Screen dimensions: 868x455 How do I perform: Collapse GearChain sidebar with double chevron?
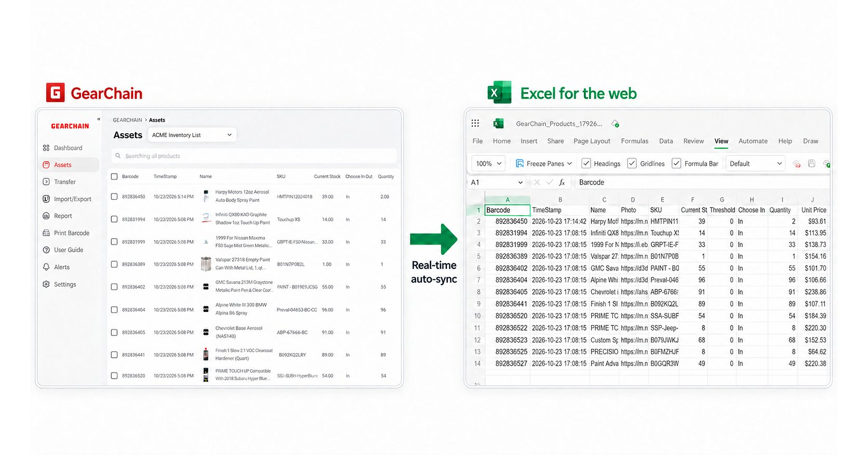tap(99, 119)
